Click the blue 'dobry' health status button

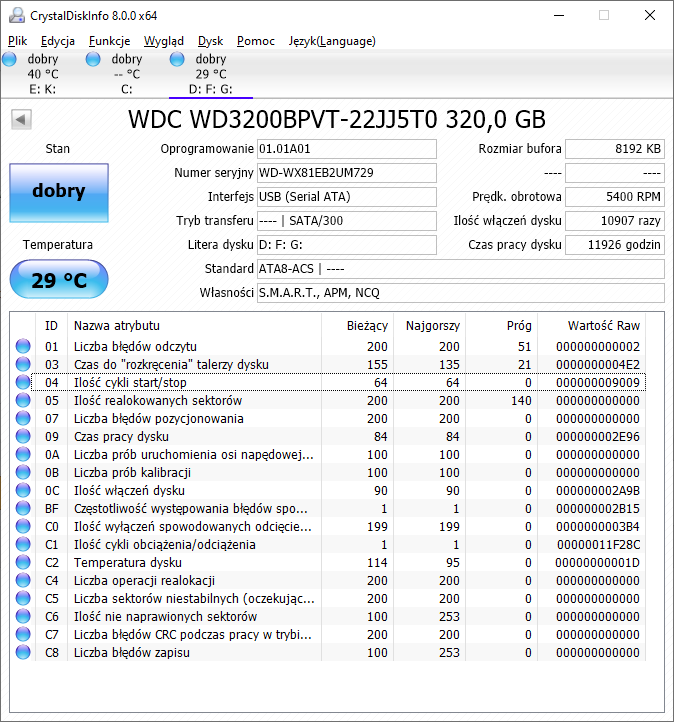pos(59,193)
